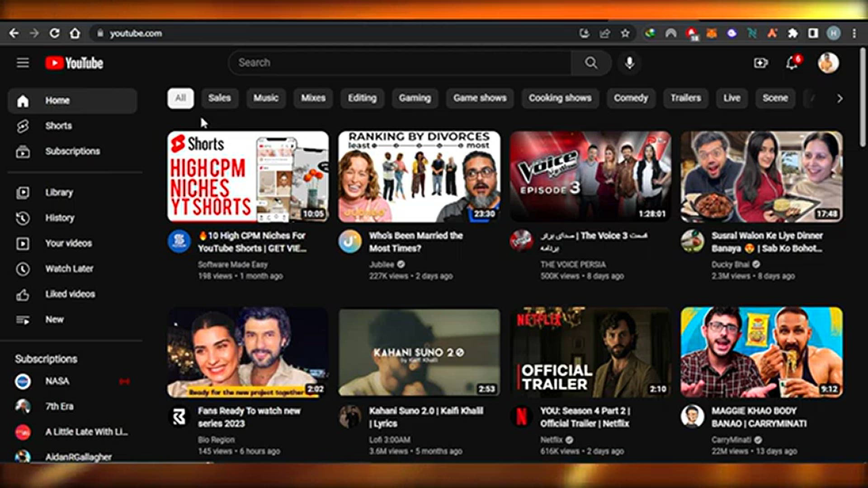Reload the page
This screenshot has height=488, width=868.
[54, 33]
